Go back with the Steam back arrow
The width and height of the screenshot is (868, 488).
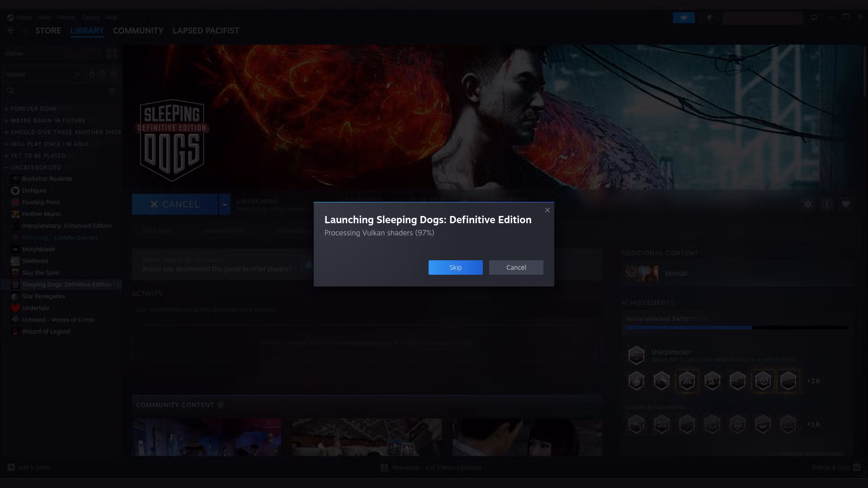point(11,30)
